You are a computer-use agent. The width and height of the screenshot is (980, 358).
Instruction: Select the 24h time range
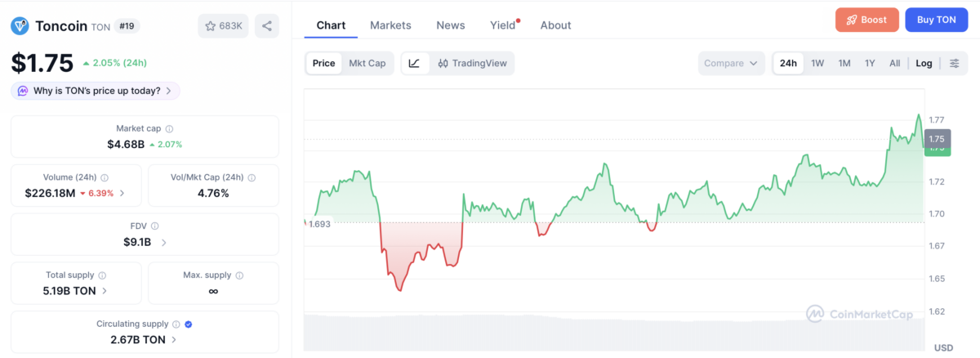click(788, 63)
